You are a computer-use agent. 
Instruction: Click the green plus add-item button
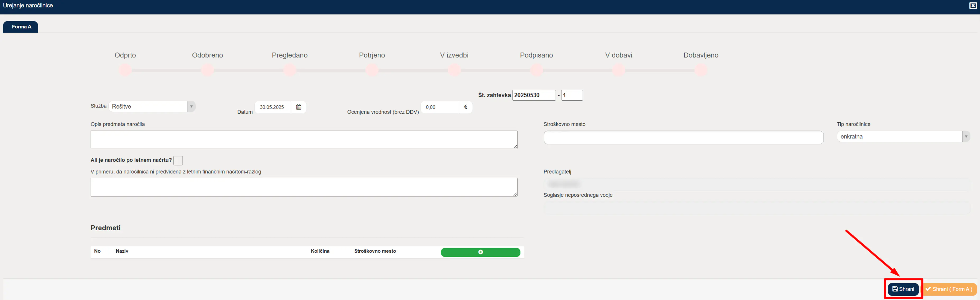coord(480,252)
